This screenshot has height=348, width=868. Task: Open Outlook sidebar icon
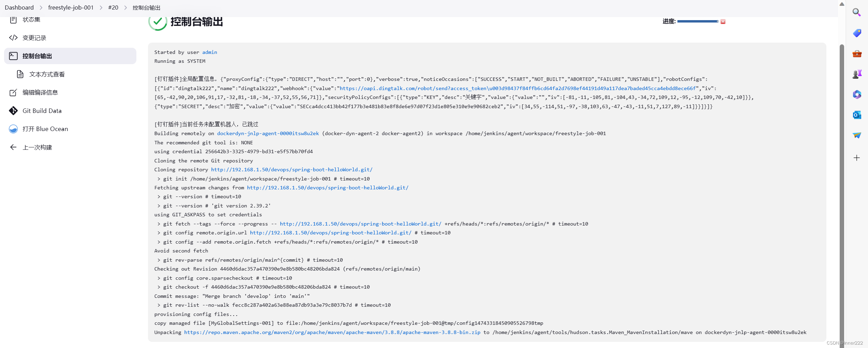(x=857, y=115)
